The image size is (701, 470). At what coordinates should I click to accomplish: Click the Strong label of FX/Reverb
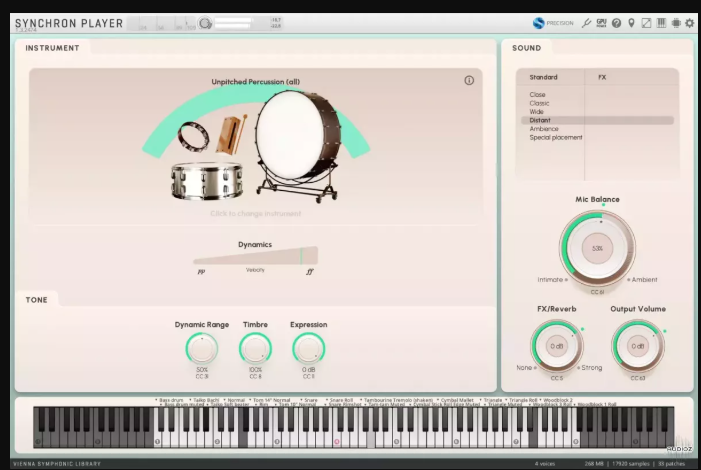(591, 368)
